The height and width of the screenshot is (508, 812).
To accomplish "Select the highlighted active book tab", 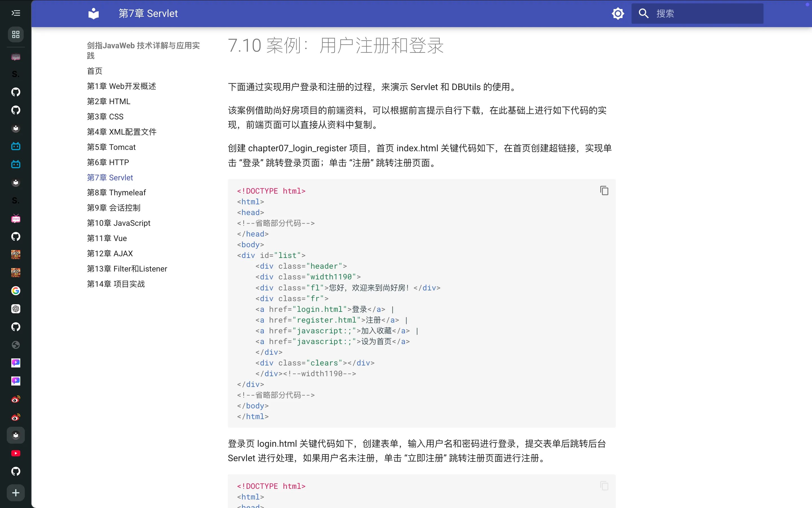I will tap(16, 435).
